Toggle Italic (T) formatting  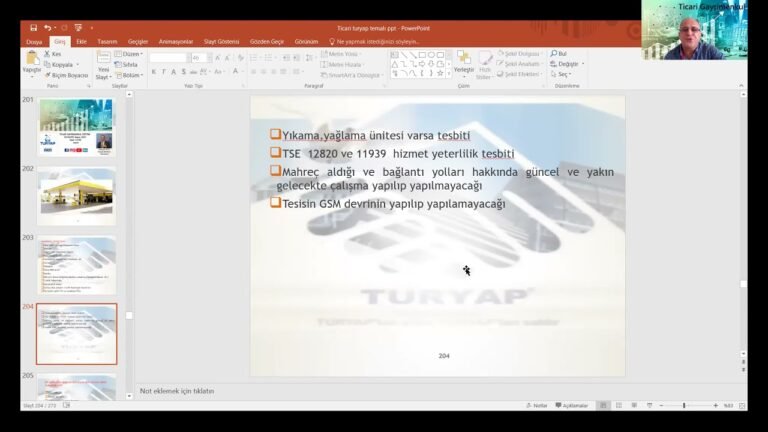(x=164, y=72)
